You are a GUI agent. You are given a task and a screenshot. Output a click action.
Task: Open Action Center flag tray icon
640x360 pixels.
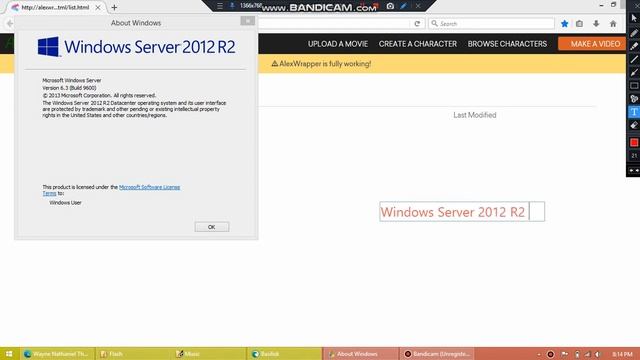(x=565, y=354)
